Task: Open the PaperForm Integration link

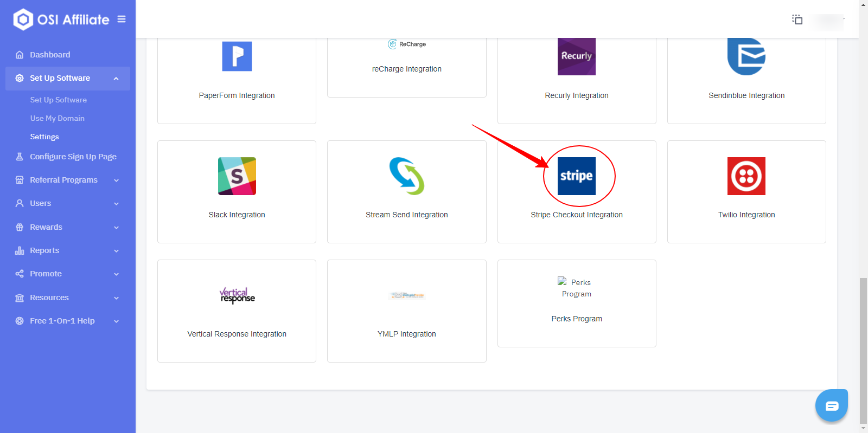Action: click(x=237, y=95)
